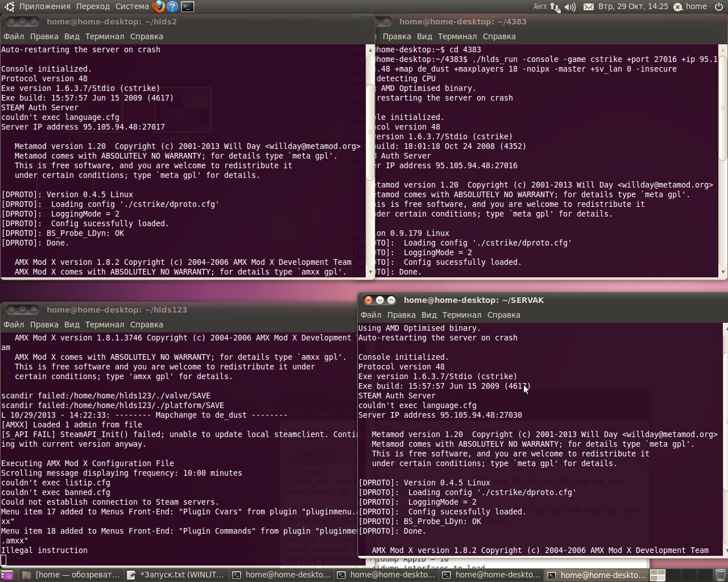Click the 4383 terminal scrollbar up arrow
This screenshot has width=728, height=582.
coord(723,50)
